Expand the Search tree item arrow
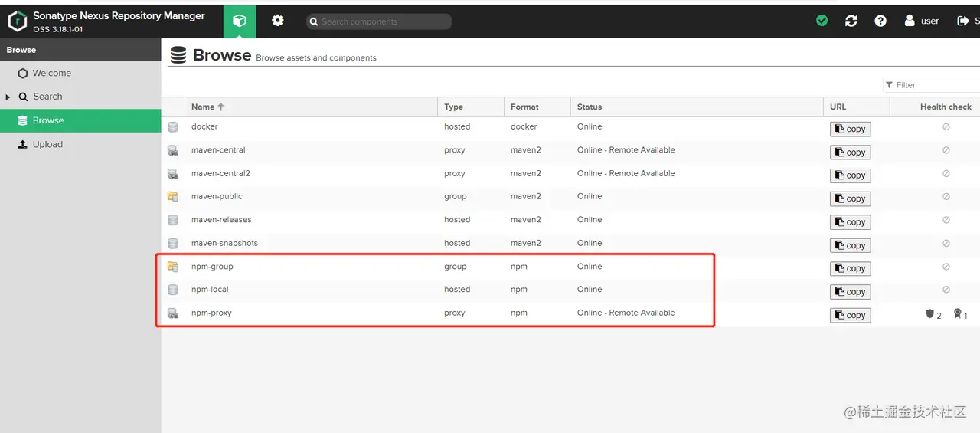The height and width of the screenshot is (433, 980). (x=8, y=97)
